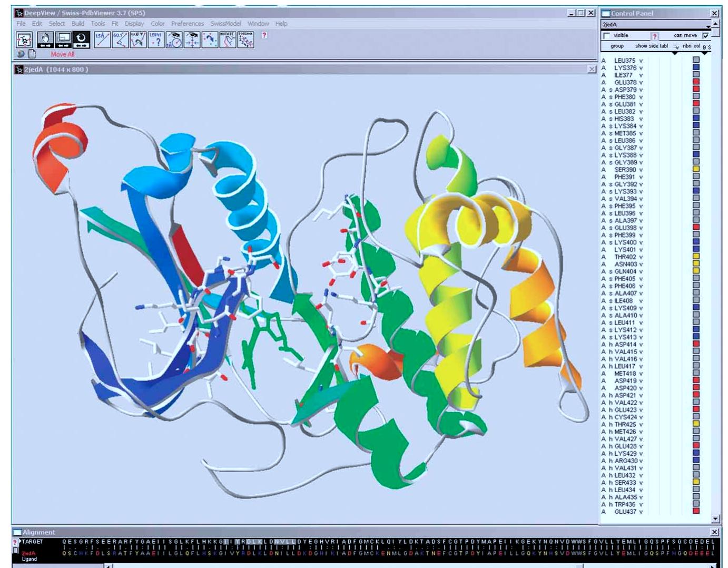The image size is (728, 568).
Task: Click the 'show' column header
Action: click(x=641, y=46)
